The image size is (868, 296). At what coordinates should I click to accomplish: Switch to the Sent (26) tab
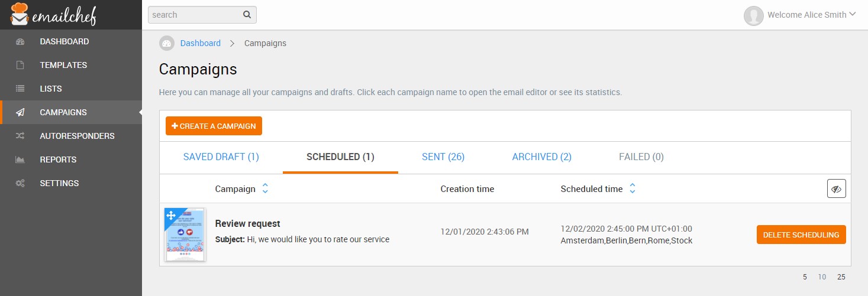pyautogui.click(x=443, y=157)
